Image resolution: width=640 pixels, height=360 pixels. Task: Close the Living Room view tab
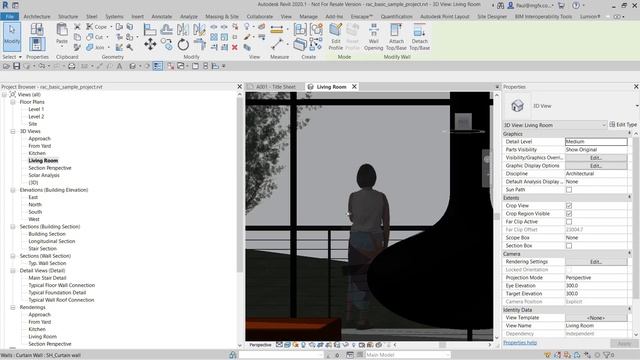point(354,87)
